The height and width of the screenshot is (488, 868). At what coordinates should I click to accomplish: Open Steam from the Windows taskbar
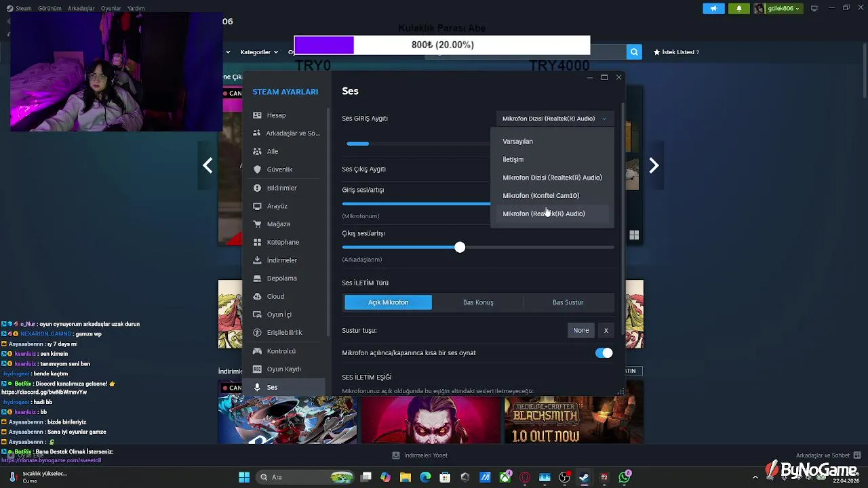[584, 477]
